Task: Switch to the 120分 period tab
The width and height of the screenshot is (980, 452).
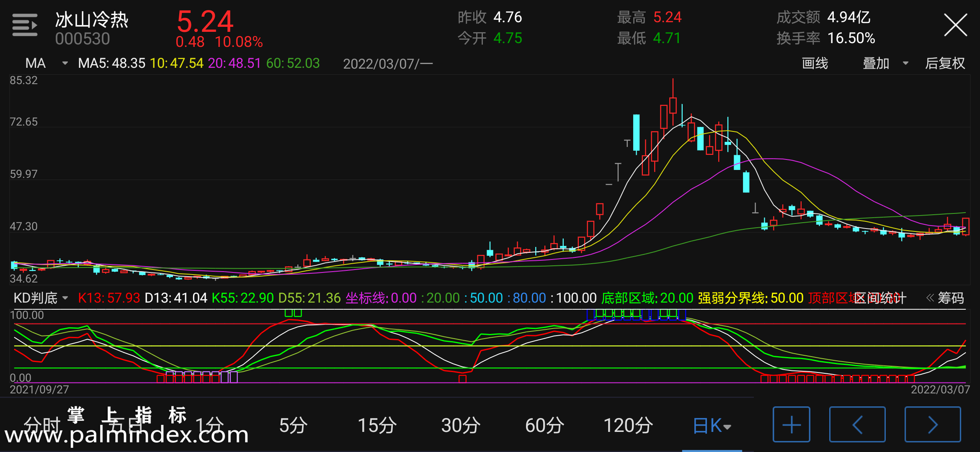Action: [628, 426]
